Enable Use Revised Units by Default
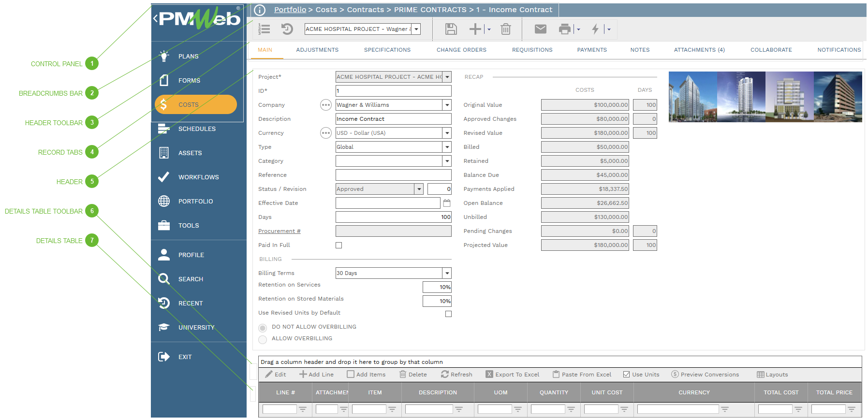The width and height of the screenshot is (868, 419). point(448,314)
